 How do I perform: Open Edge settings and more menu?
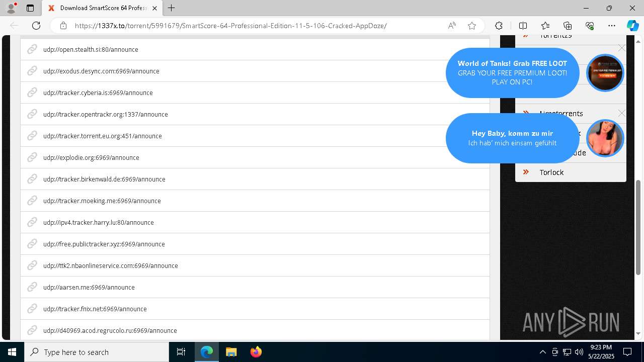pos(612,26)
